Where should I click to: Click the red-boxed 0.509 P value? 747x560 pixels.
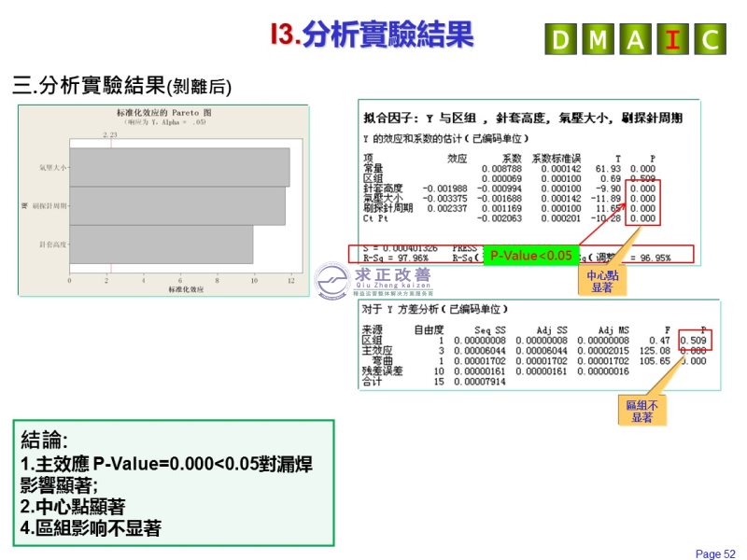695,340
